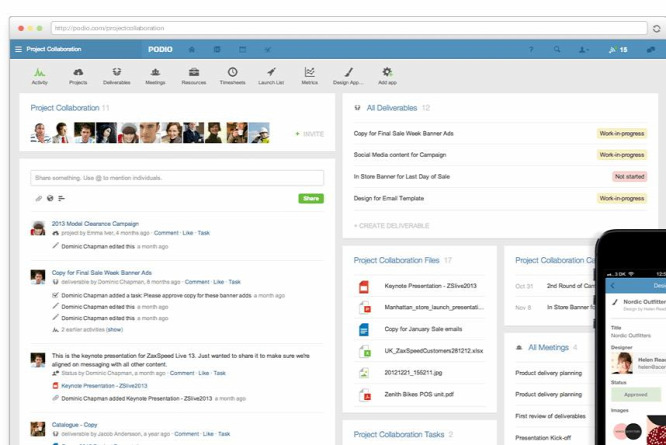Open Copy for January Sale emails file
The width and height of the screenshot is (666, 445).
pyautogui.click(x=423, y=329)
